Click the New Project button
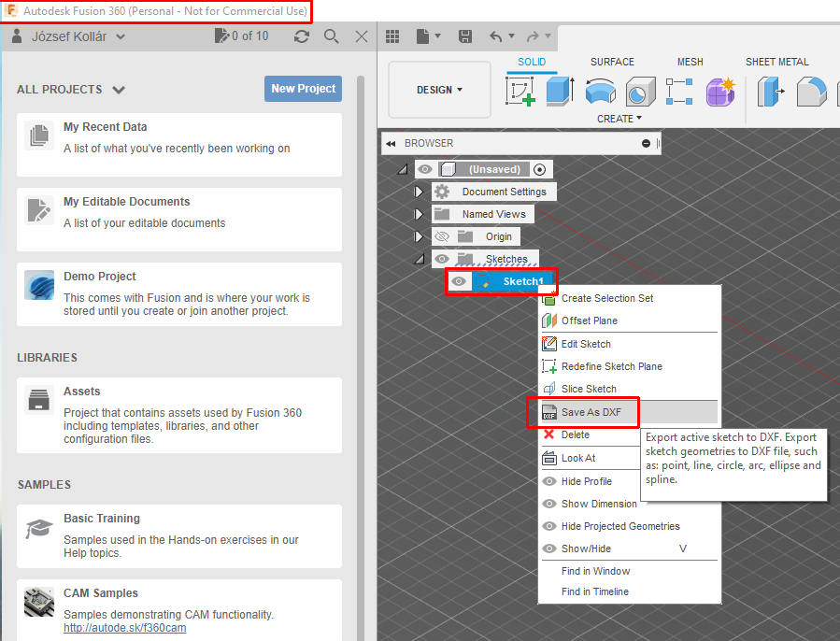Image resolution: width=840 pixels, height=641 pixels. click(x=304, y=89)
